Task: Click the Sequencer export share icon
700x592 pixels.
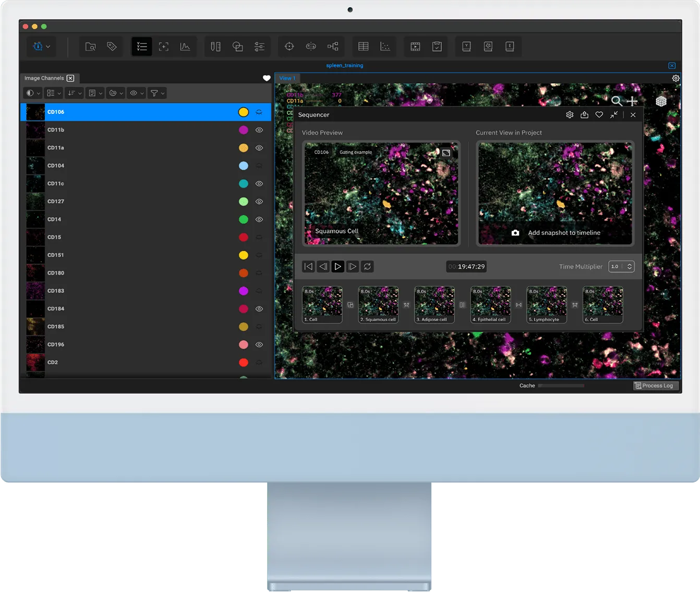Action: 584,115
